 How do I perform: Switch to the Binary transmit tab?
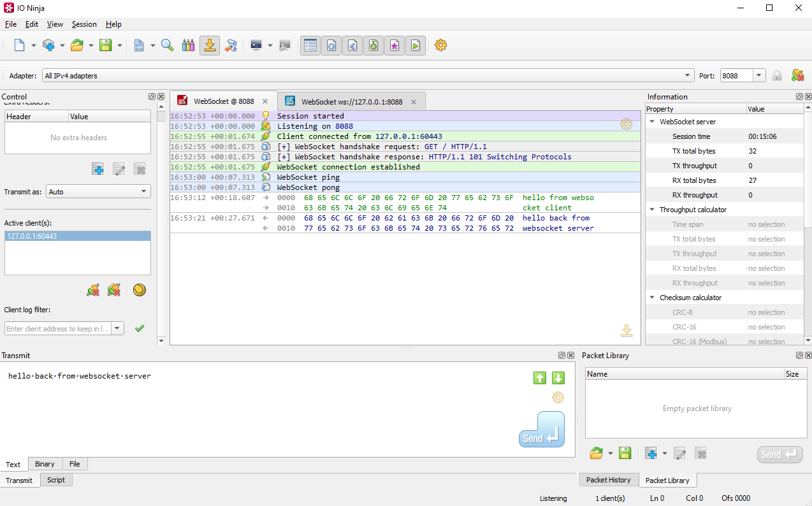coord(45,464)
